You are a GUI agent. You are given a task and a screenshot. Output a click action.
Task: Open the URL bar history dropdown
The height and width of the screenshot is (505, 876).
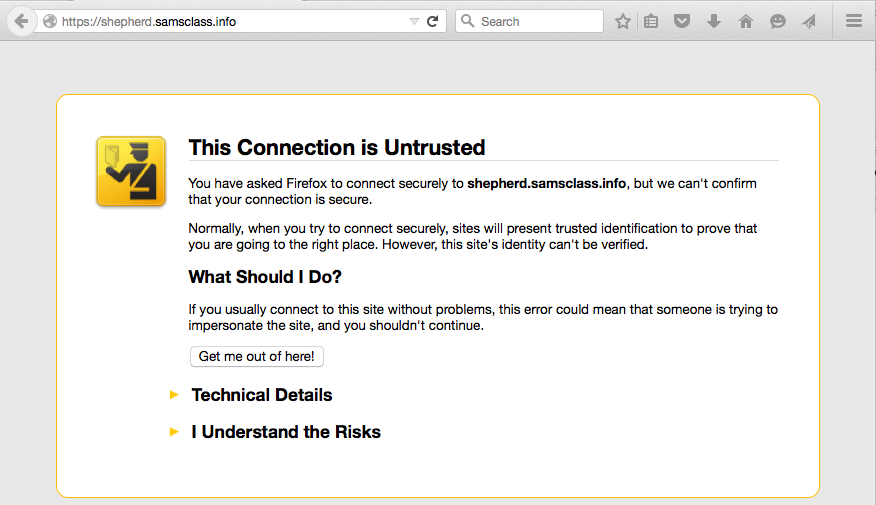pyautogui.click(x=414, y=21)
